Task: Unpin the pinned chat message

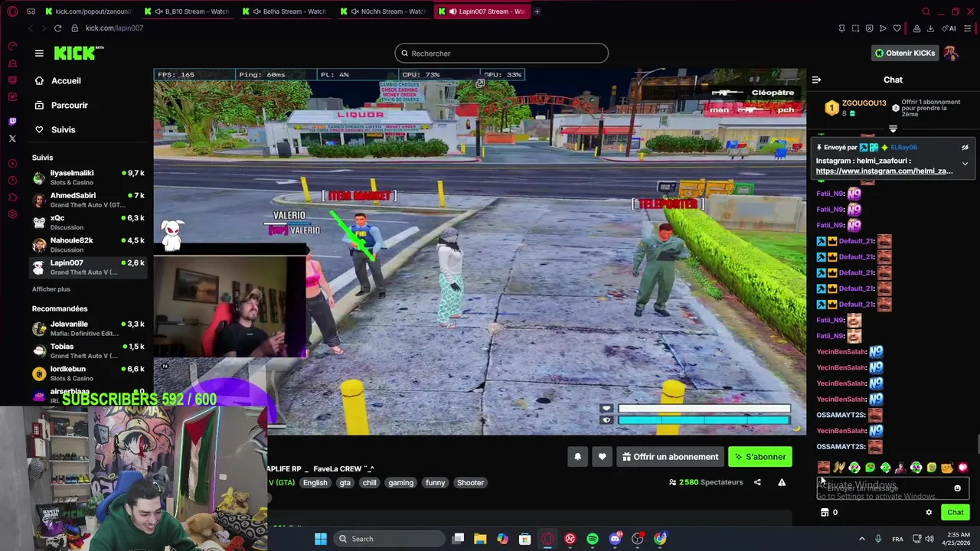Action: tap(965, 148)
